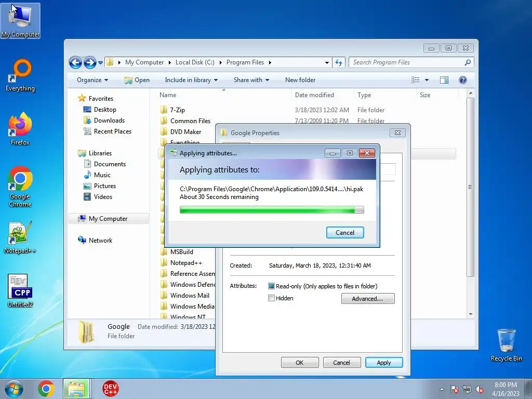Click Explorer vertical scrollbar
This screenshot has width=532, height=399.
click(x=470, y=187)
